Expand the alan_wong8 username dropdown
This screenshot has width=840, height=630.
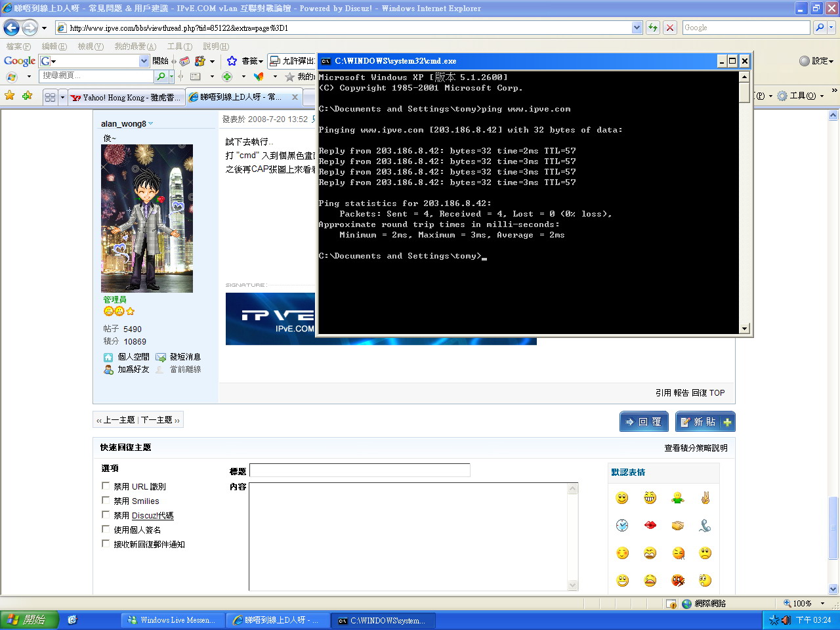(x=151, y=123)
